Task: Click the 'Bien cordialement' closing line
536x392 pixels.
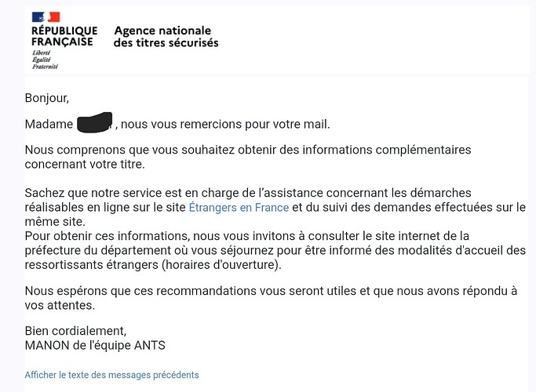Action: [75, 330]
